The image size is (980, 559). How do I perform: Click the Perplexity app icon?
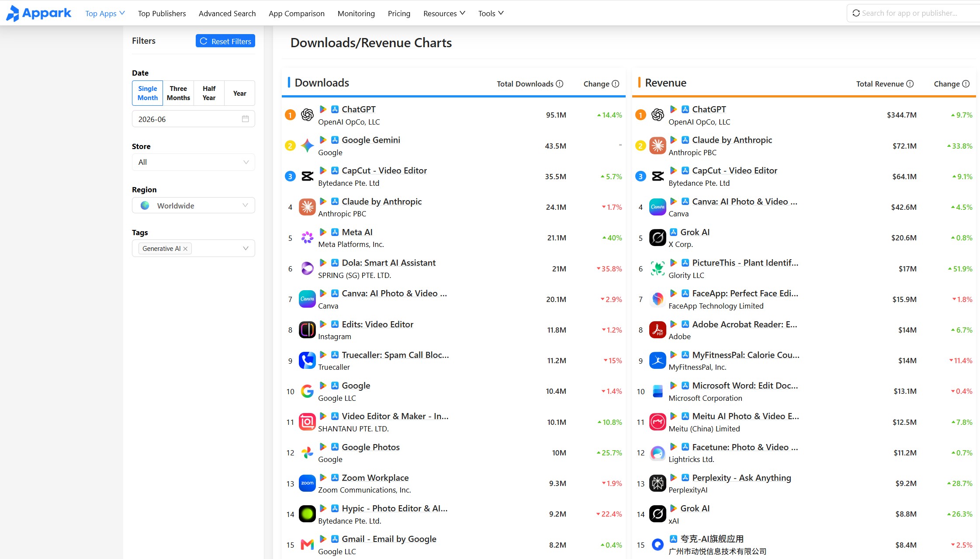[x=658, y=483]
